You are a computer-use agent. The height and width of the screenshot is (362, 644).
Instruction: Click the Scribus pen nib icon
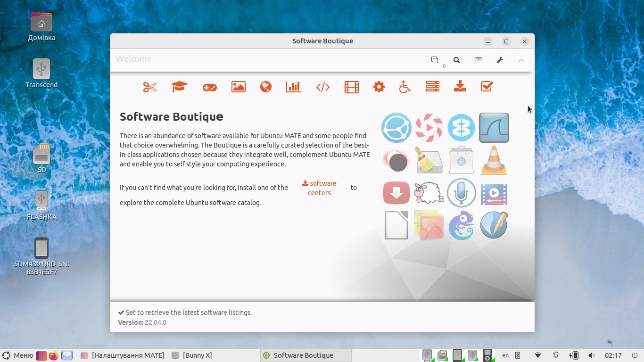[494, 225]
